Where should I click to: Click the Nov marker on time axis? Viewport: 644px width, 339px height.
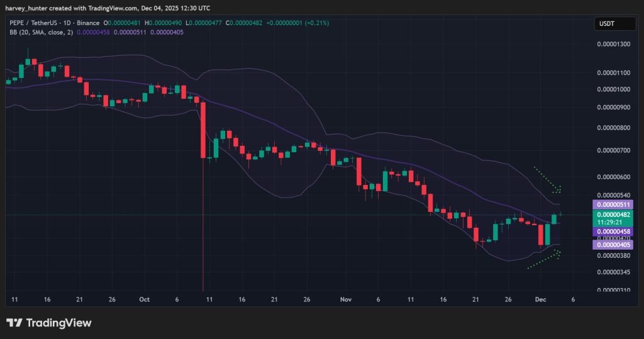pos(345,301)
